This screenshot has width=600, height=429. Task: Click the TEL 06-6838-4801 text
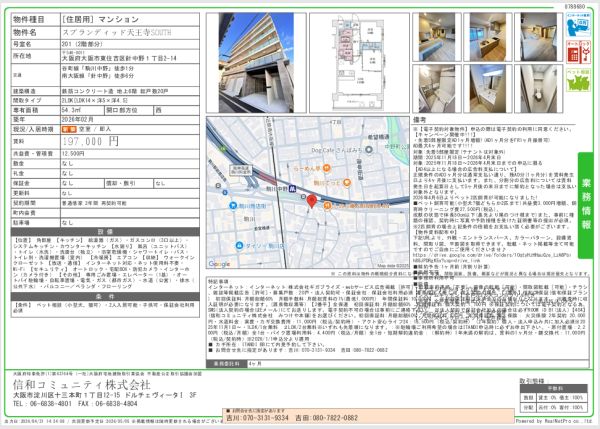(x=42, y=404)
